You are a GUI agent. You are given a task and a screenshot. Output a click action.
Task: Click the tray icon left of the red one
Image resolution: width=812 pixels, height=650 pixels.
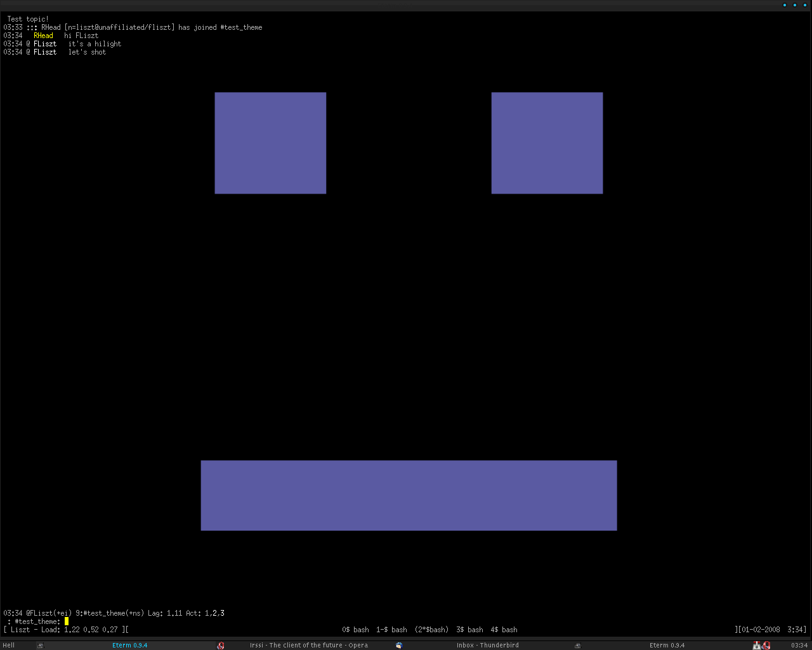tap(757, 646)
